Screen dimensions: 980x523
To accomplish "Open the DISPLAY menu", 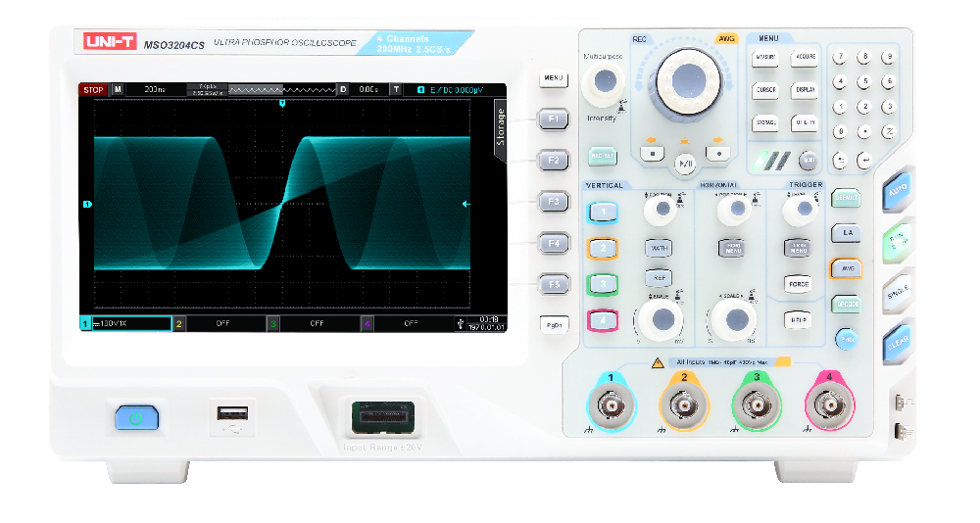I will 805,90.
